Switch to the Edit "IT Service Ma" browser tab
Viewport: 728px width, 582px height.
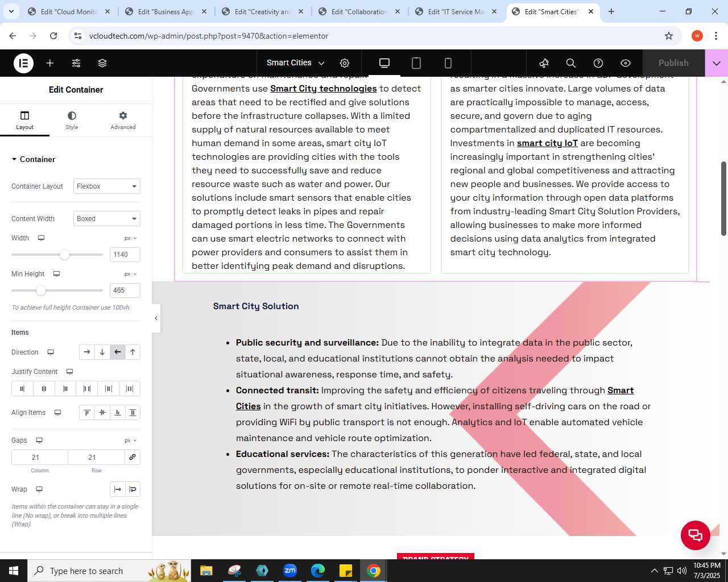click(456, 11)
